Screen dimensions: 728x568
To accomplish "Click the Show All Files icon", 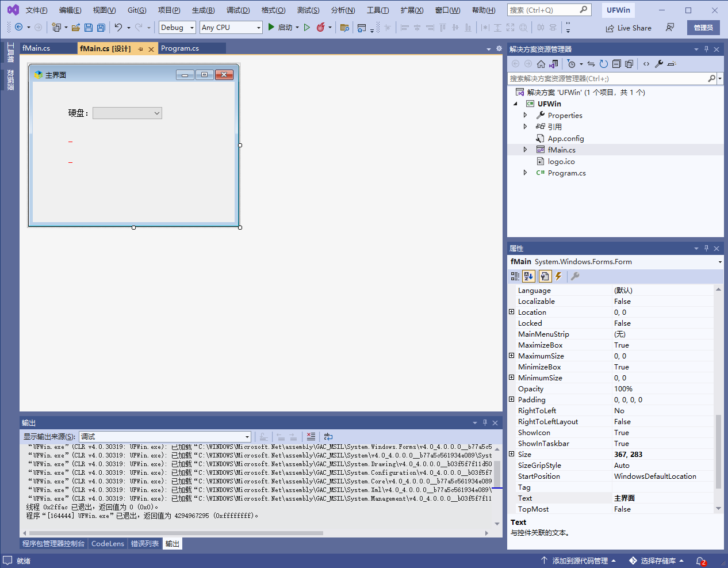I will click(629, 64).
